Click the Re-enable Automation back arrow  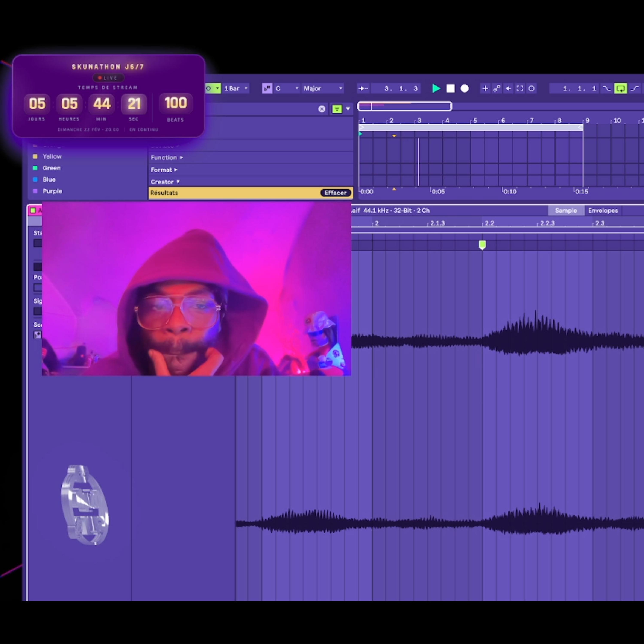(508, 88)
